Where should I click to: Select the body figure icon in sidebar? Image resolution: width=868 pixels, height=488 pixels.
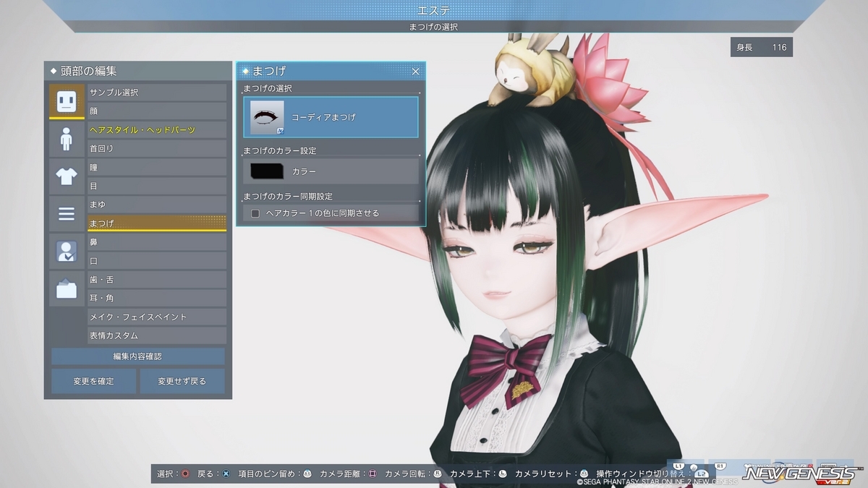67,139
